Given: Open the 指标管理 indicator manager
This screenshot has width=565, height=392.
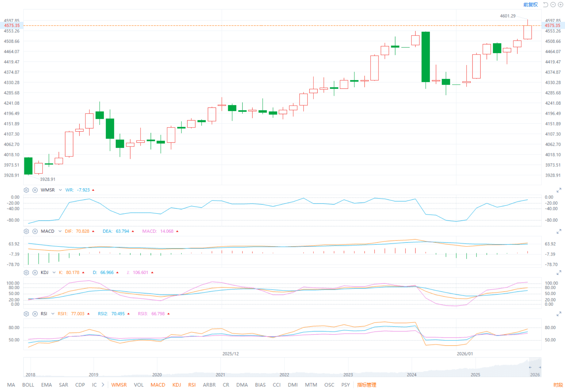Looking at the screenshot, I should [x=366, y=385].
